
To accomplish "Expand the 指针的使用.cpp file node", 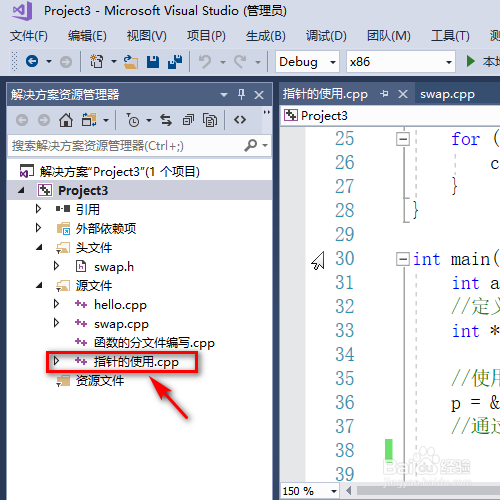I will tap(57, 361).
